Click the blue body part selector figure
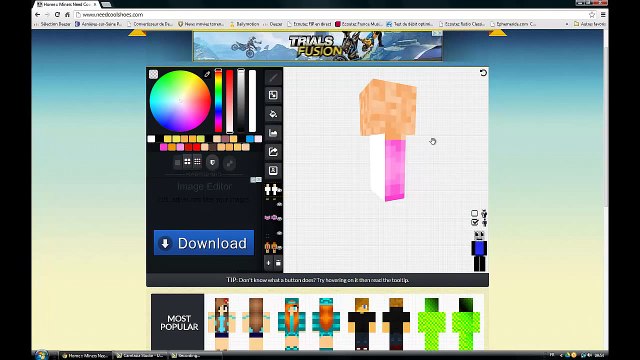Screen dimensions: 640x360 [x=479, y=251]
